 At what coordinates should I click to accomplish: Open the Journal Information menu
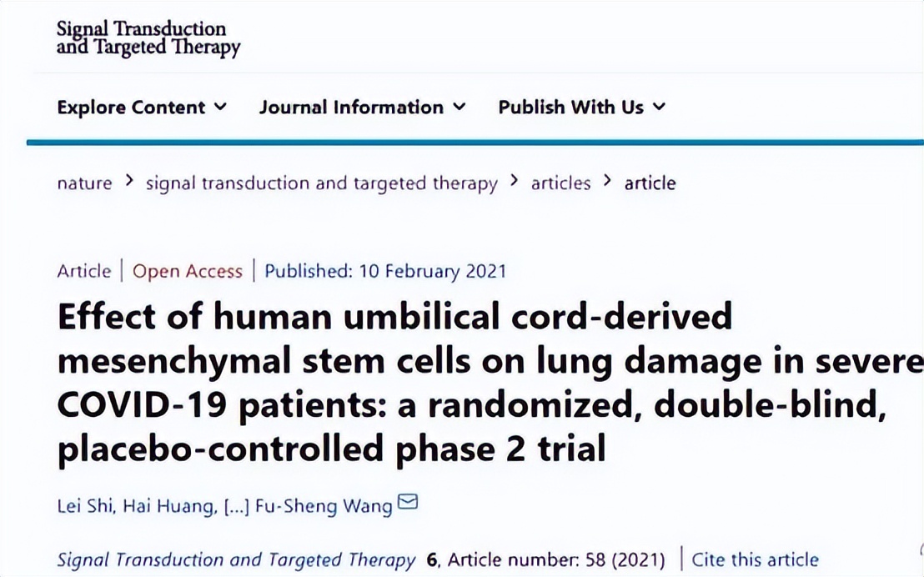tap(351, 107)
